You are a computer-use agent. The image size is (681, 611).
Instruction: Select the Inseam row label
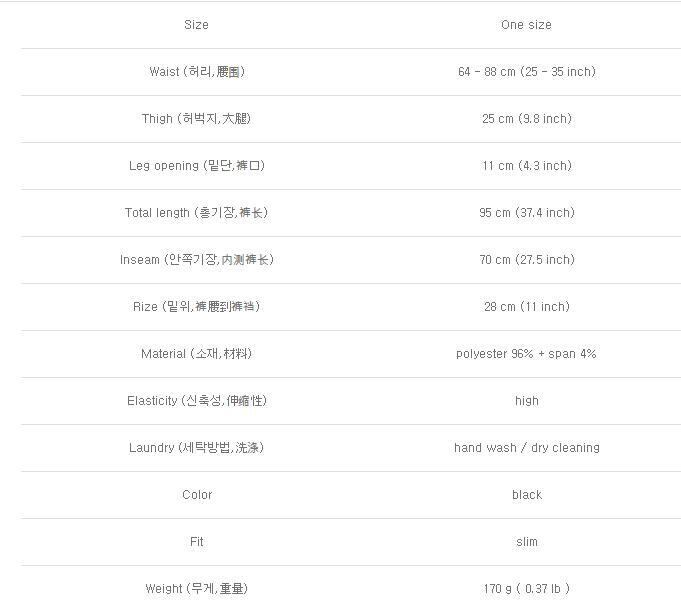[x=196, y=260]
